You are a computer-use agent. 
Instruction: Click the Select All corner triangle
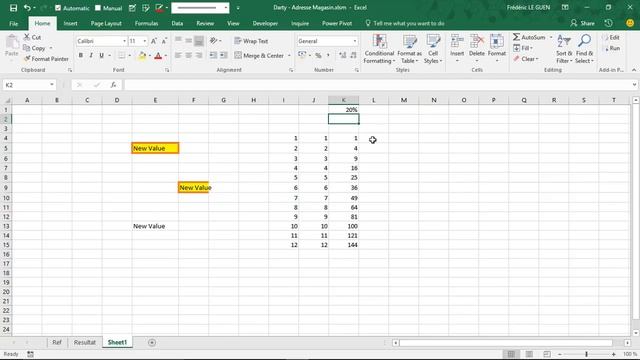pos(7,100)
